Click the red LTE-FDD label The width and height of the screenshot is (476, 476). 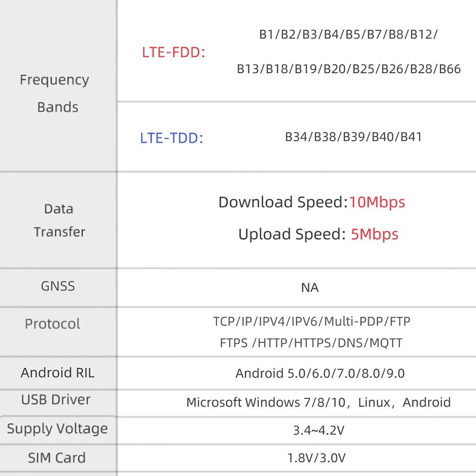pyautogui.click(x=174, y=52)
